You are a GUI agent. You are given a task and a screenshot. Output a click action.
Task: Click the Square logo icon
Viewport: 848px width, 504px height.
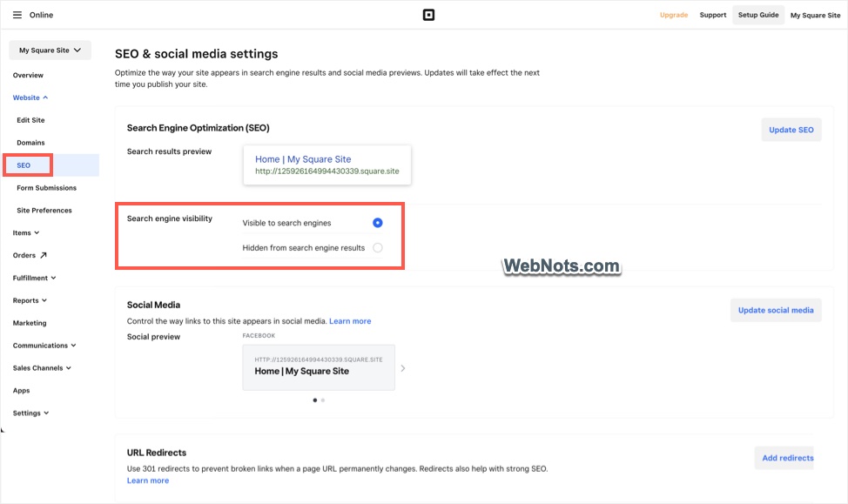[428, 15]
